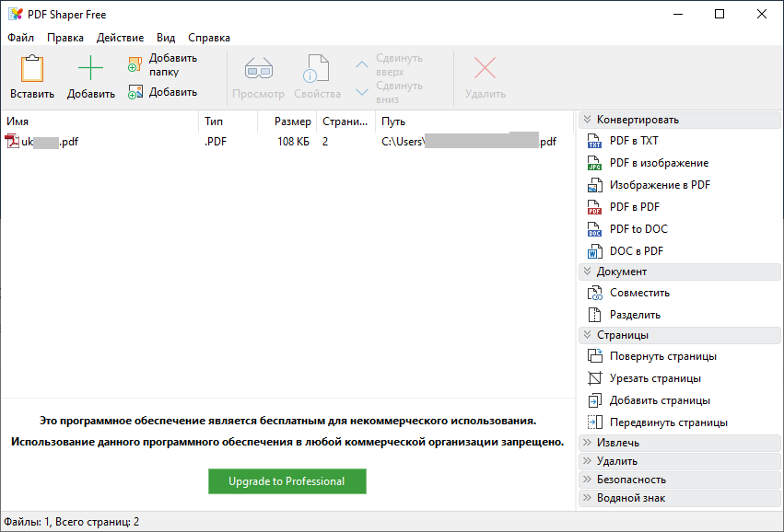Select the Изображение в PDF icon

click(x=594, y=185)
